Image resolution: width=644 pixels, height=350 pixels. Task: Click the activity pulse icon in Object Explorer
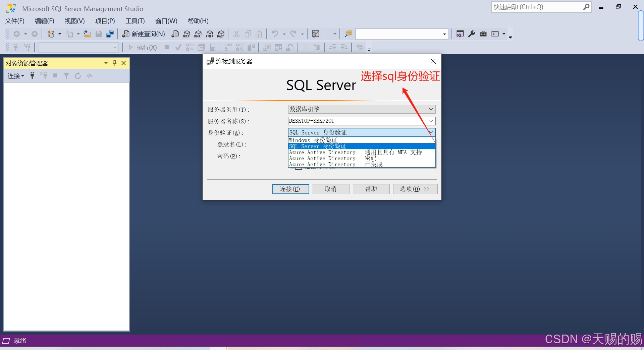(x=89, y=76)
